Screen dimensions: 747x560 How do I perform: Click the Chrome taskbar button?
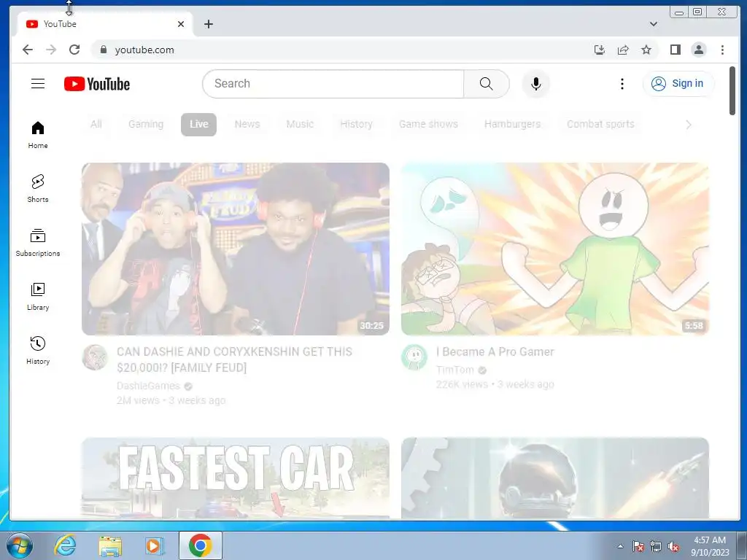(x=201, y=545)
